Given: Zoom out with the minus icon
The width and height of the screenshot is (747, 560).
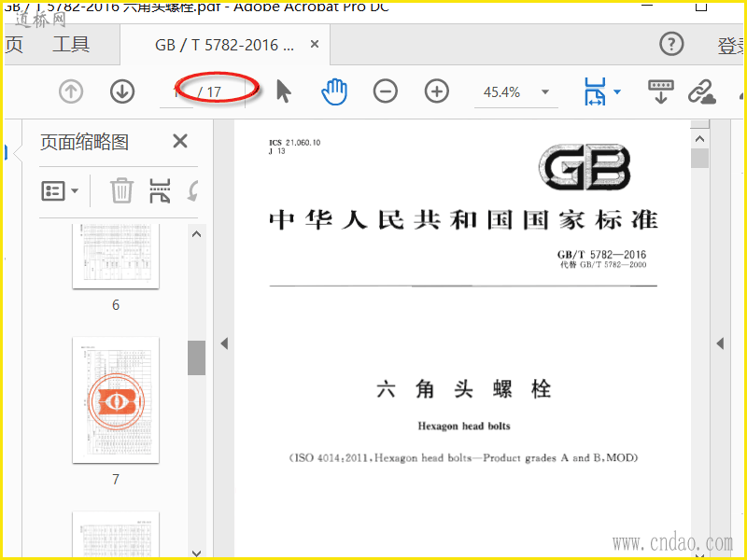Looking at the screenshot, I should coord(386,91).
